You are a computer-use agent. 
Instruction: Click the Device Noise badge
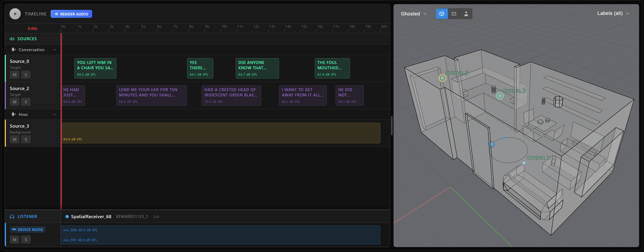point(28,230)
